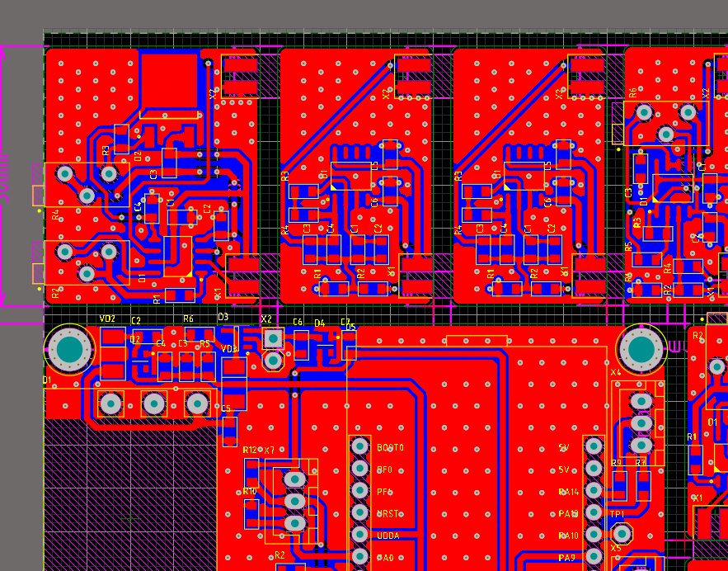Click the PF0 pin label
Image resolution: width=728 pixels, height=571 pixels.
point(384,470)
